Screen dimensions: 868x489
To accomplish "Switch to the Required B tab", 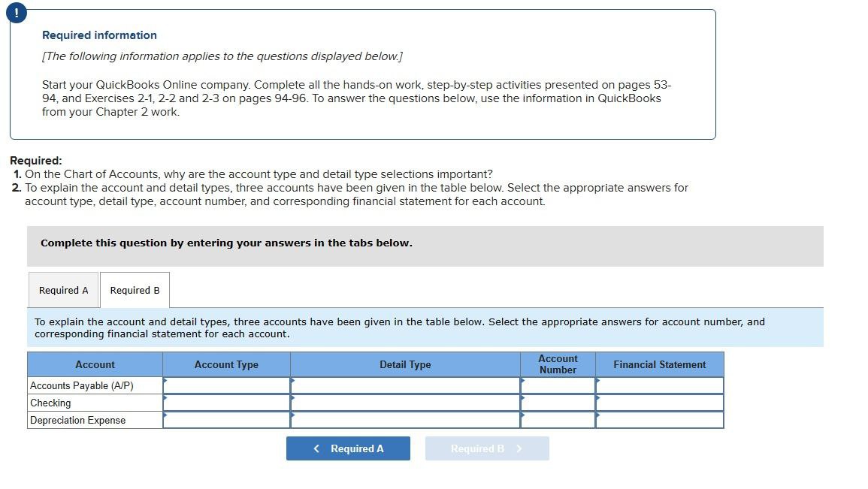I will point(135,290).
